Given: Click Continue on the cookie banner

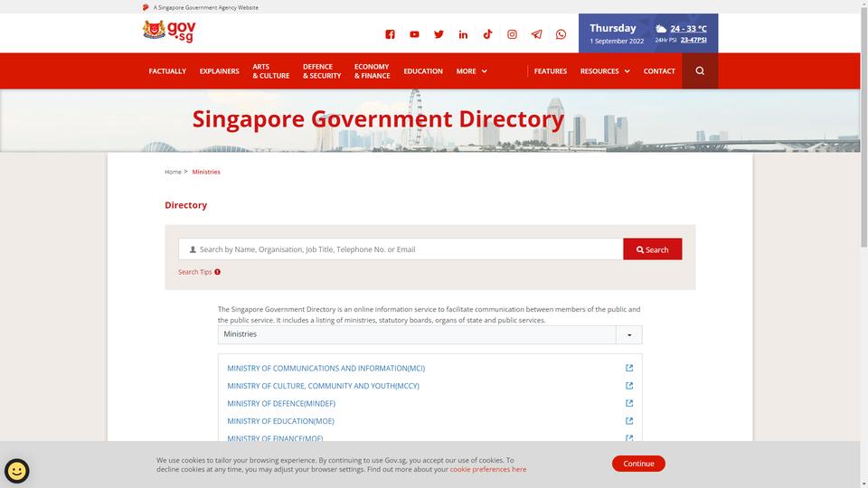Looking at the screenshot, I should coord(638,464).
